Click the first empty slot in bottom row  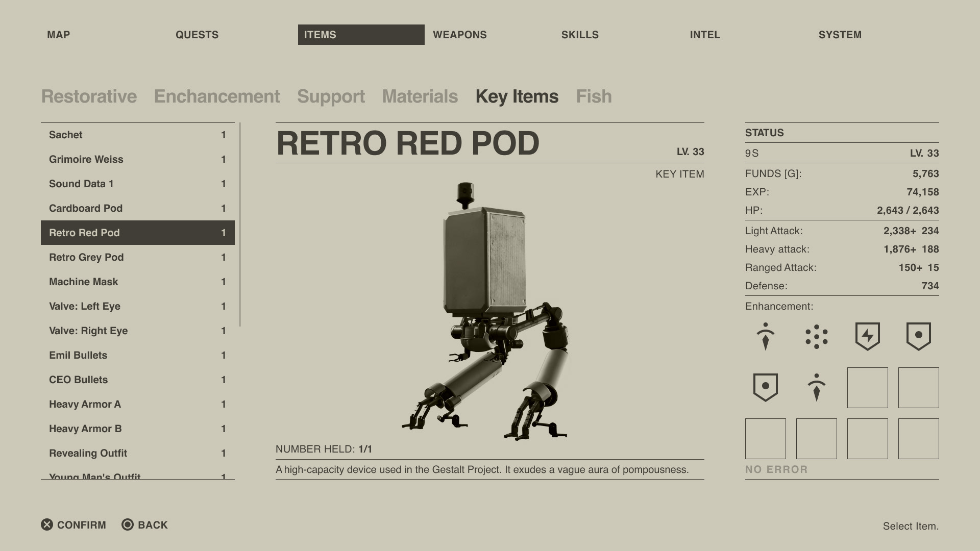(x=765, y=438)
